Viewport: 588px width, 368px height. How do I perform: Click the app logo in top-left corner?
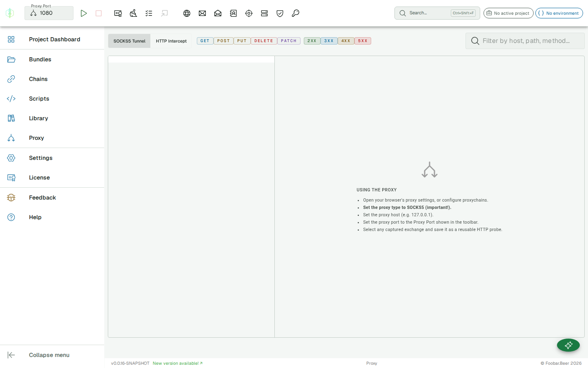[10, 13]
